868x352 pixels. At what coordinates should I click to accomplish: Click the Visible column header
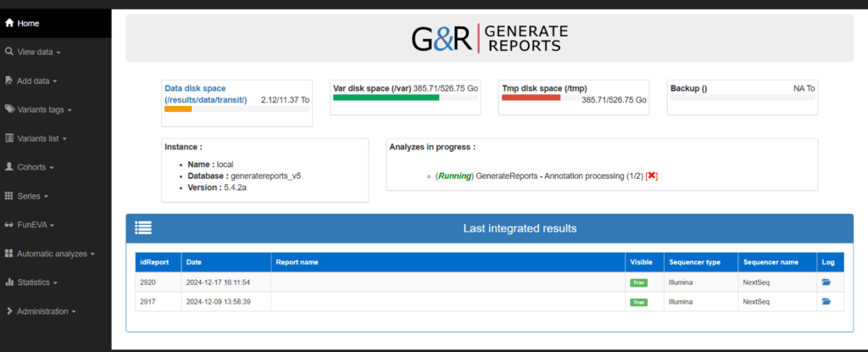coord(645,262)
